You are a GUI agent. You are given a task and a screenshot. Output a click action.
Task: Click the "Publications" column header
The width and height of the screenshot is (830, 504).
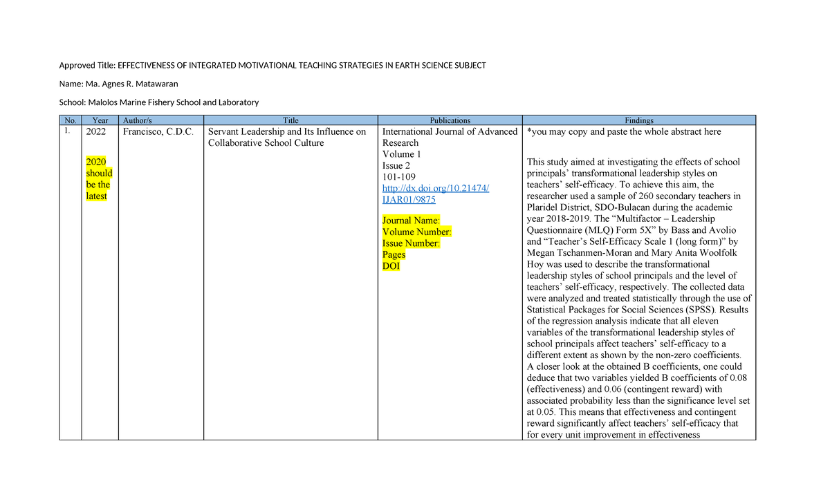click(x=450, y=120)
